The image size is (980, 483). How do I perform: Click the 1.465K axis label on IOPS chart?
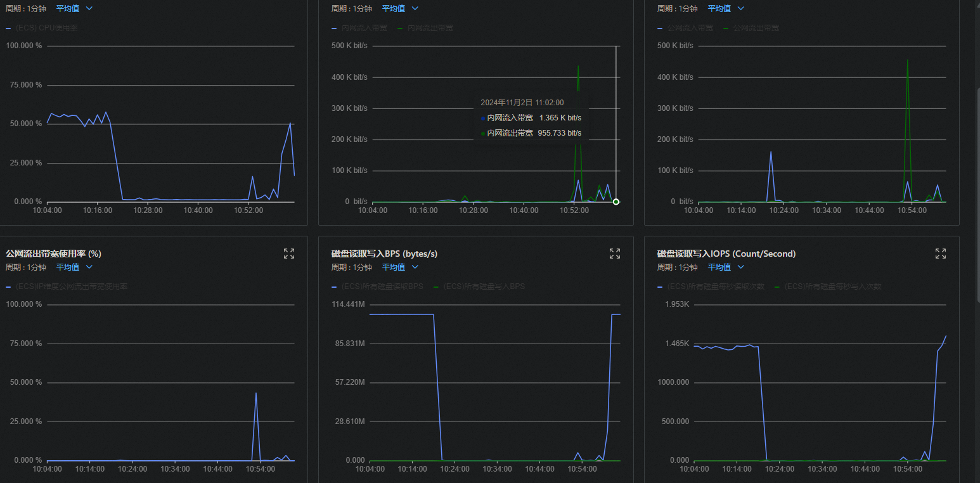pos(677,344)
